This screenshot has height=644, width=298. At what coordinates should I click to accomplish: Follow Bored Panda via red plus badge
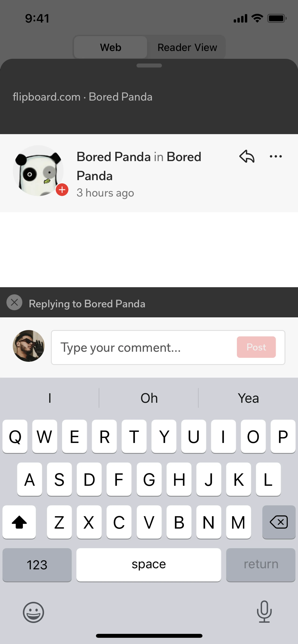tap(62, 190)
